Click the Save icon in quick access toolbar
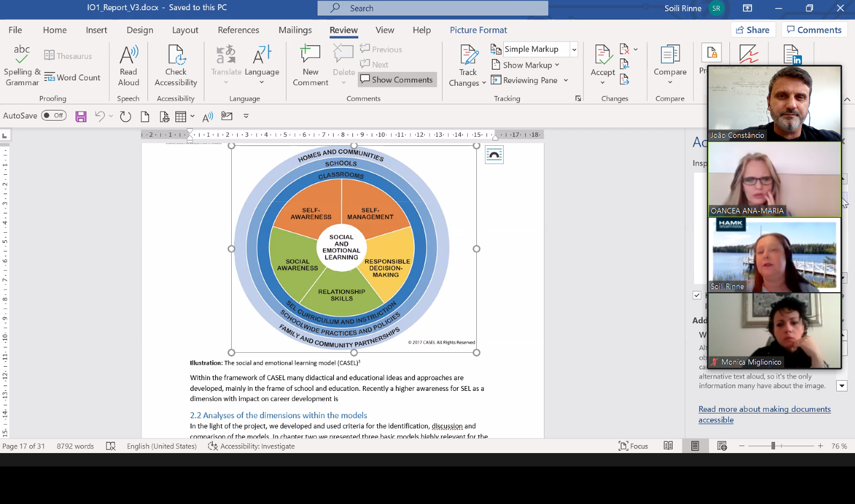Screen dimensions: 855x504 [x=81, y=116]
